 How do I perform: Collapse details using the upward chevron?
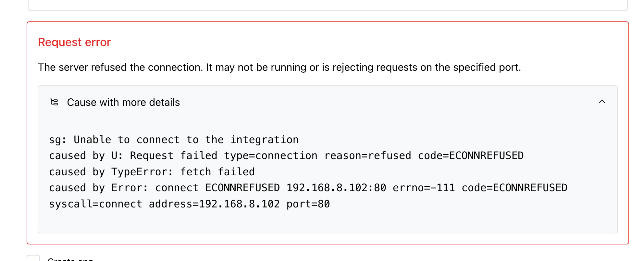coord(602,102)
